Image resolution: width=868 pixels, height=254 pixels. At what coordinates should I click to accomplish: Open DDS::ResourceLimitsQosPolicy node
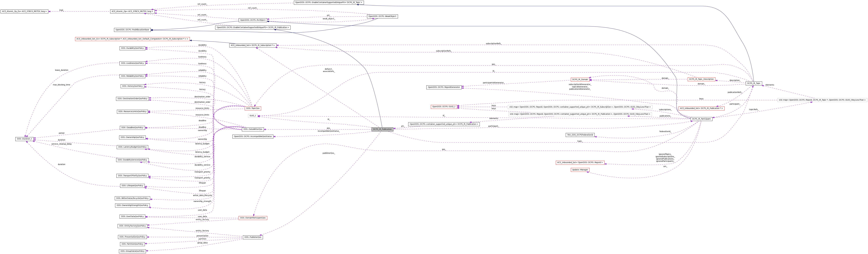tap(132, 112)
